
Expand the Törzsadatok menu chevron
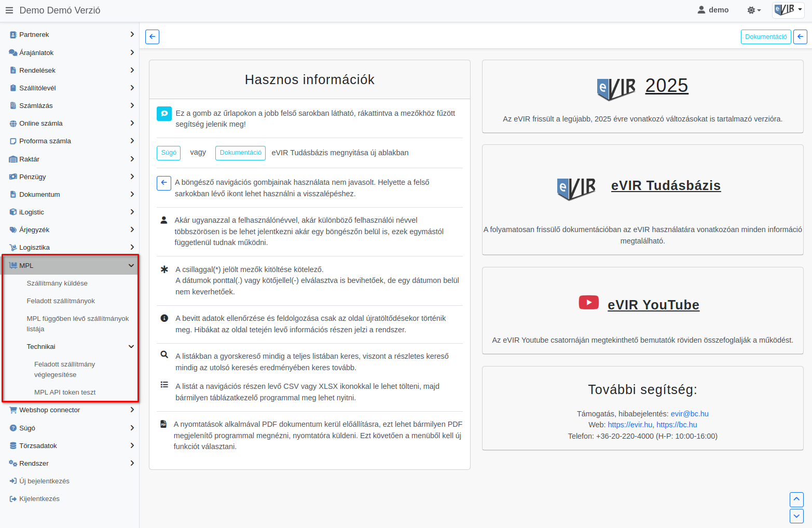pyautogui.click(x=132, y=445)
